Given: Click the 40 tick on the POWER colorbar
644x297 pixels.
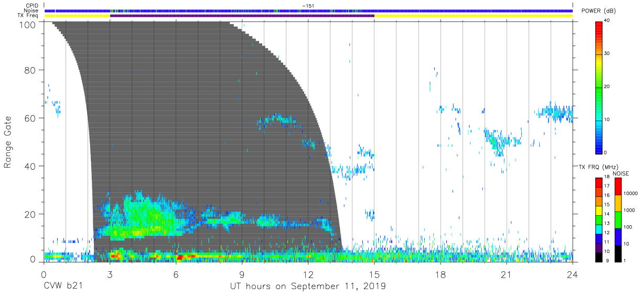Looking at the screenshot, I should click(x=606, y=20).
